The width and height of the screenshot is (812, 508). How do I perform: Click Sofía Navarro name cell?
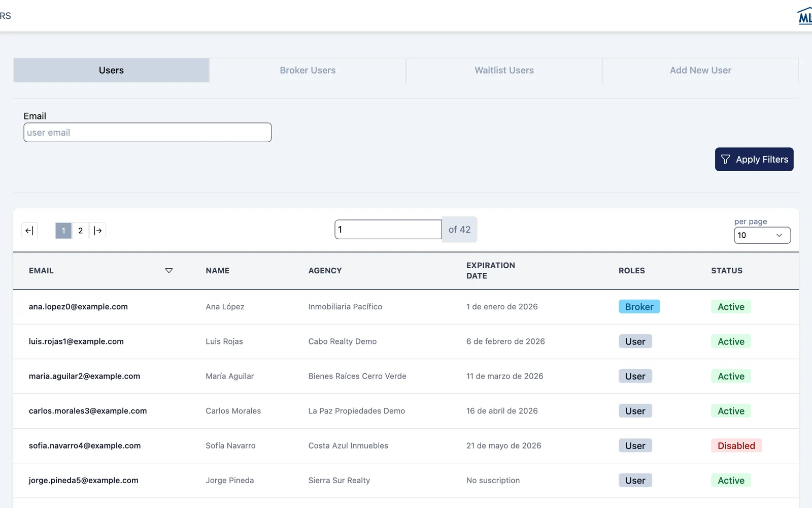pos(230,446)
